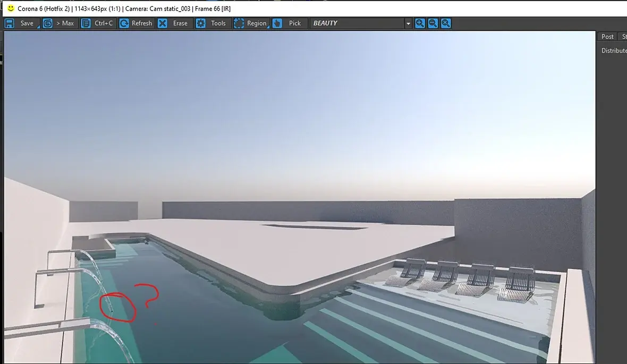Zoom out with the minus magnifier icon
The image size is (627, 364).
point(433,23)
